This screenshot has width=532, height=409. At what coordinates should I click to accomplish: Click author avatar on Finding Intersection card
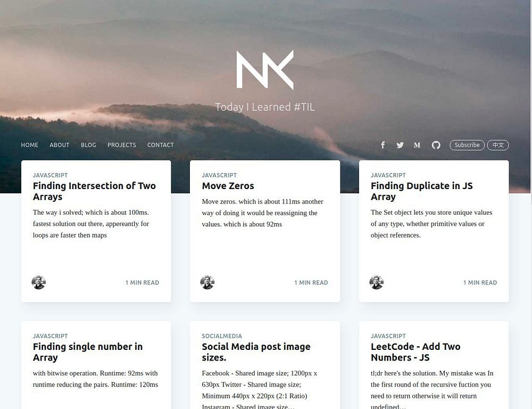coord(39,282)
